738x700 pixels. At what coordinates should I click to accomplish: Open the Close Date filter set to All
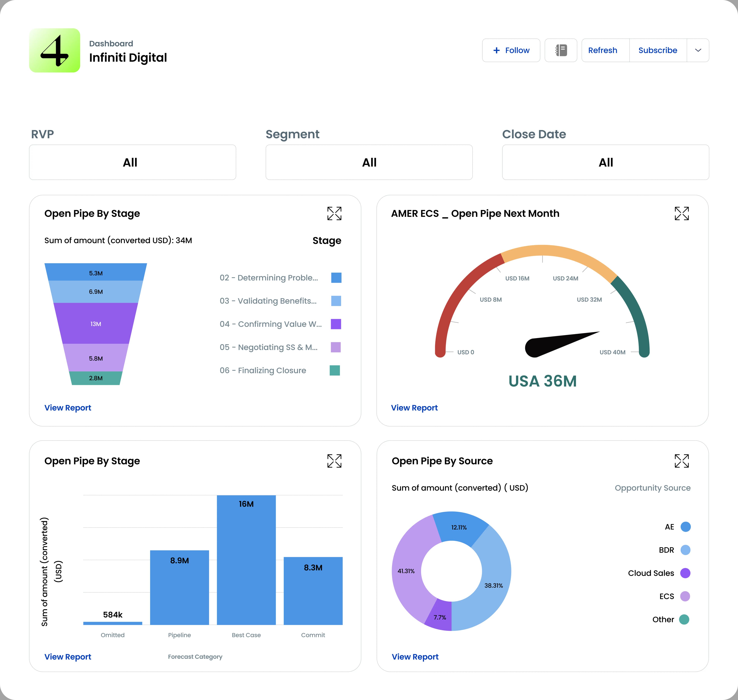(605, 162)
